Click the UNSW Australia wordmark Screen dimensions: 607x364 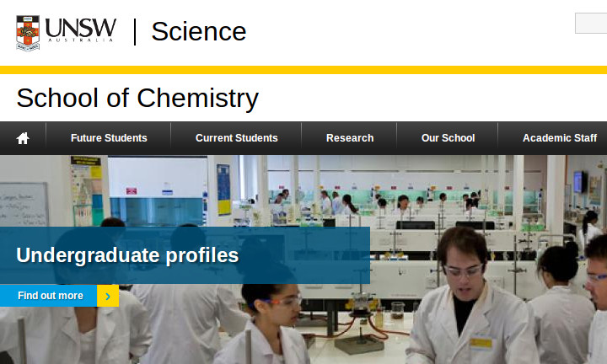point(81,29)
